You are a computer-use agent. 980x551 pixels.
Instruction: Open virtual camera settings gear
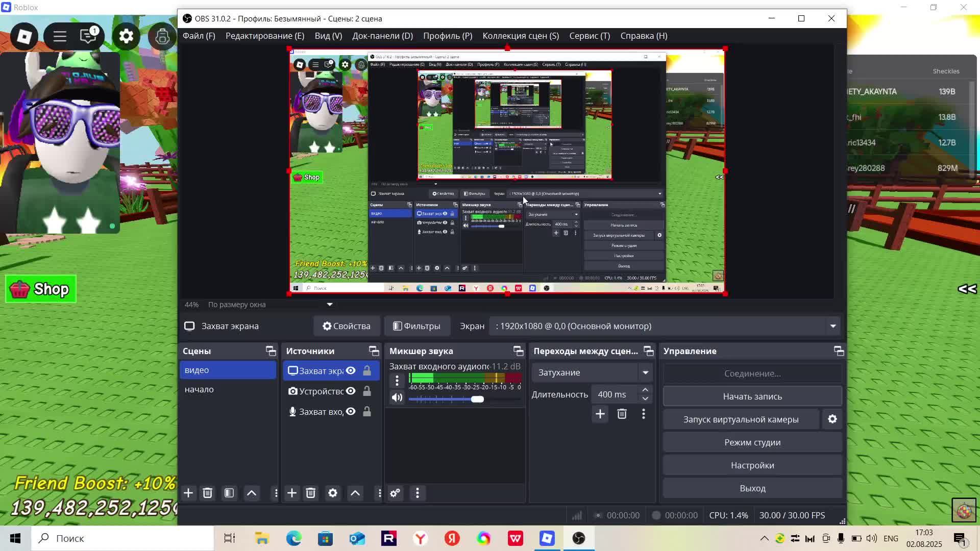[x=832, y=419]
